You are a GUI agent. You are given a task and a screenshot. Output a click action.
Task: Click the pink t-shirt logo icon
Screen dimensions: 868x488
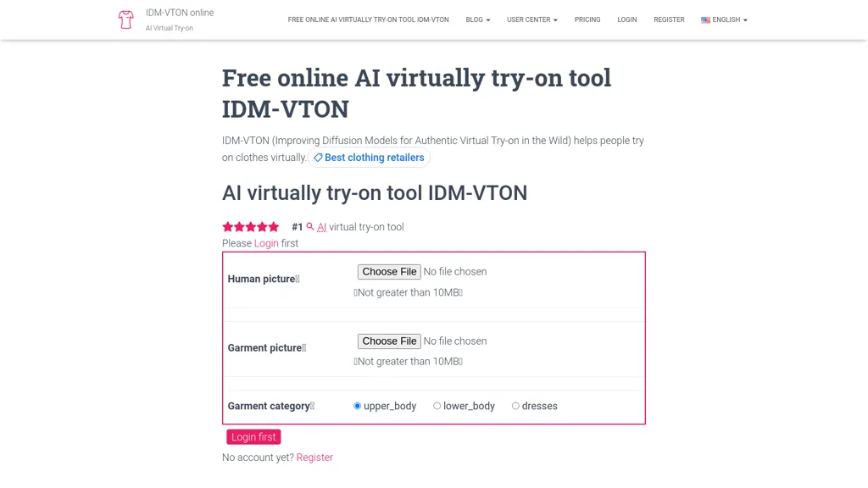tap(125, 19)
